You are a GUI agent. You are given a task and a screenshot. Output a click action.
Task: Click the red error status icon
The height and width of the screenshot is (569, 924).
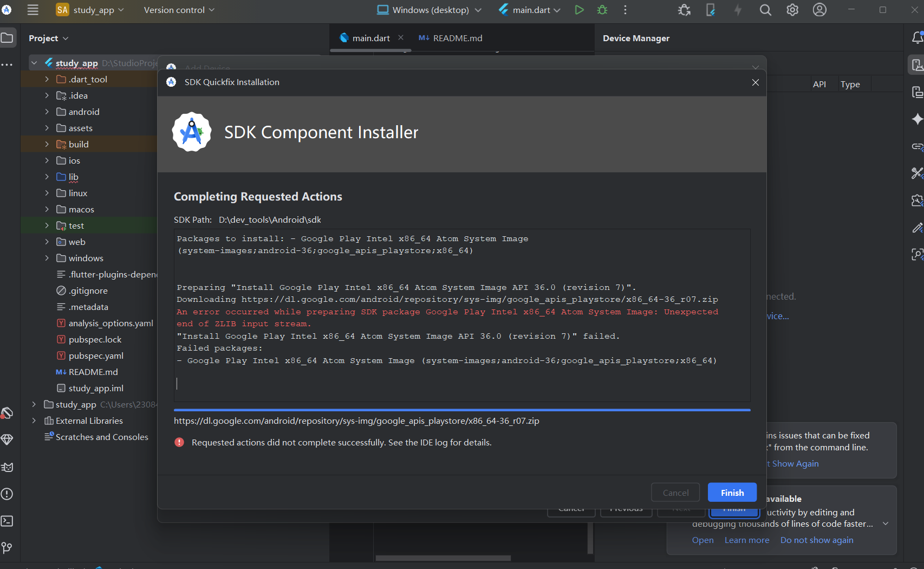[x=179, y=443]
